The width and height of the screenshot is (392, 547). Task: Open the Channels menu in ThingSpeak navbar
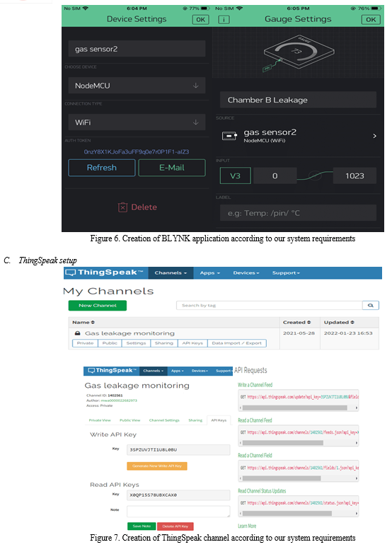[x=171, y=273]
